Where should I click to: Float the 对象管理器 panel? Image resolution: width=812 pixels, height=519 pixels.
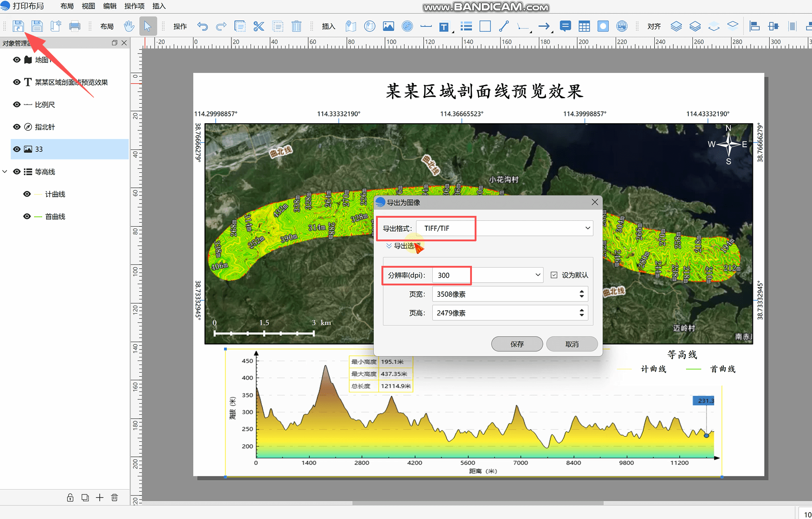[114, 43]
